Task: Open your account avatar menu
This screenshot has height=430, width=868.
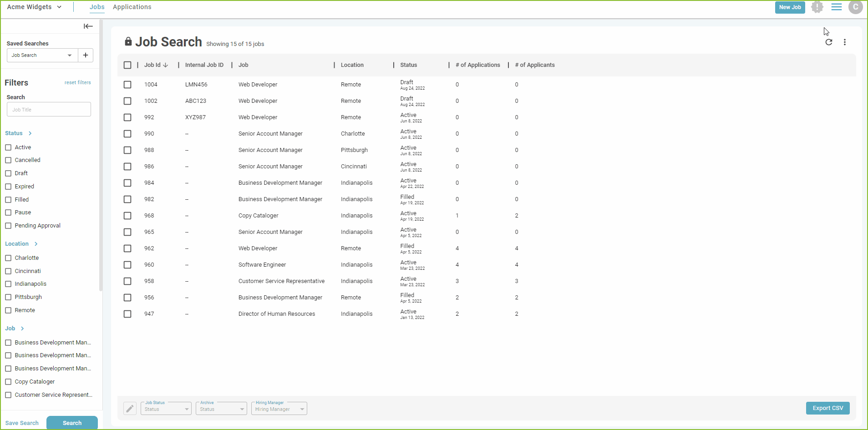Action: (856, 7)
